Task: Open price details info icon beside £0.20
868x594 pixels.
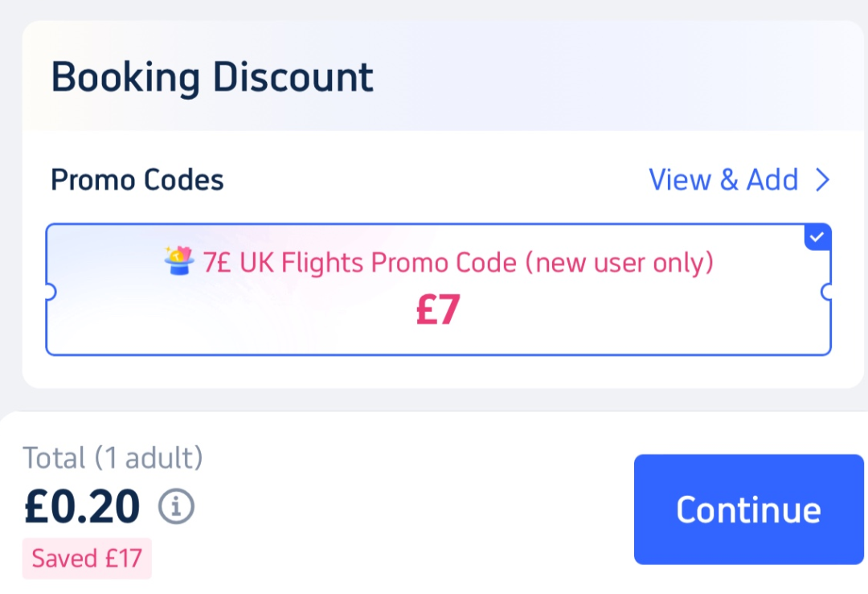Action: point(176,506)
